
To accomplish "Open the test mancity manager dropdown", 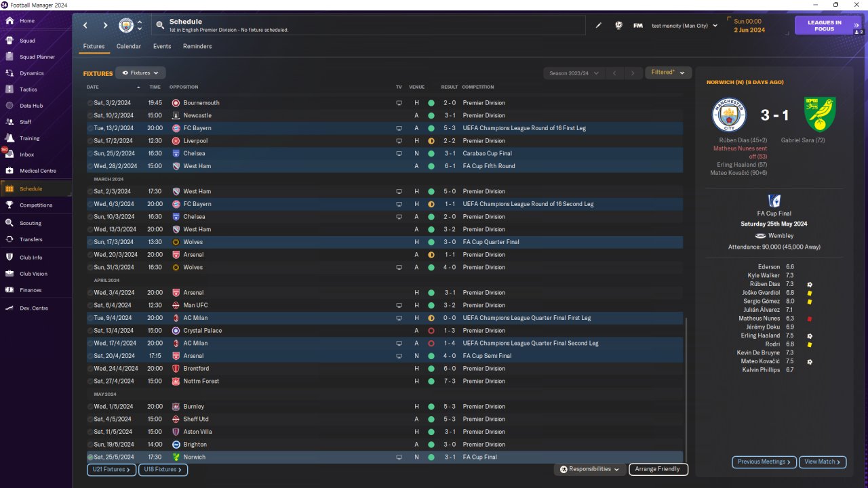I will 684,26.
